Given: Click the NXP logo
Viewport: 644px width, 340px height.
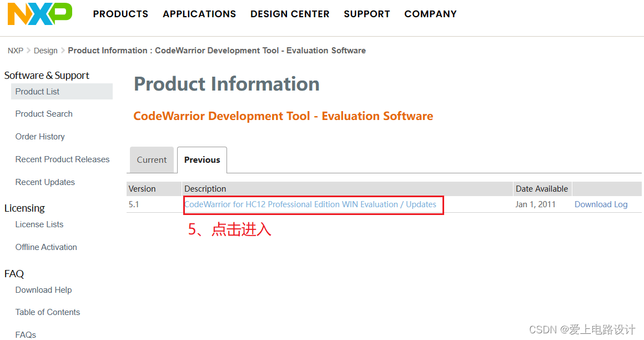Looking at the screenshot, I should coord(40,14).
